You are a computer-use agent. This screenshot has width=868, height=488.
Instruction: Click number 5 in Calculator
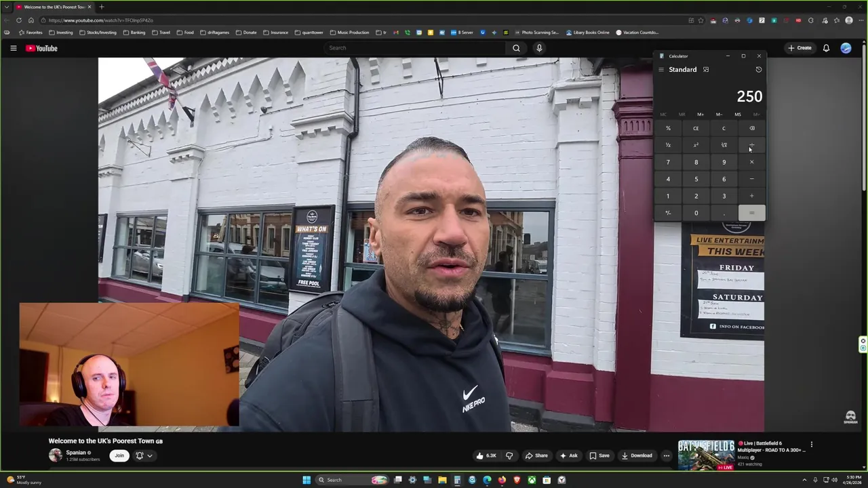click(696, 179)
